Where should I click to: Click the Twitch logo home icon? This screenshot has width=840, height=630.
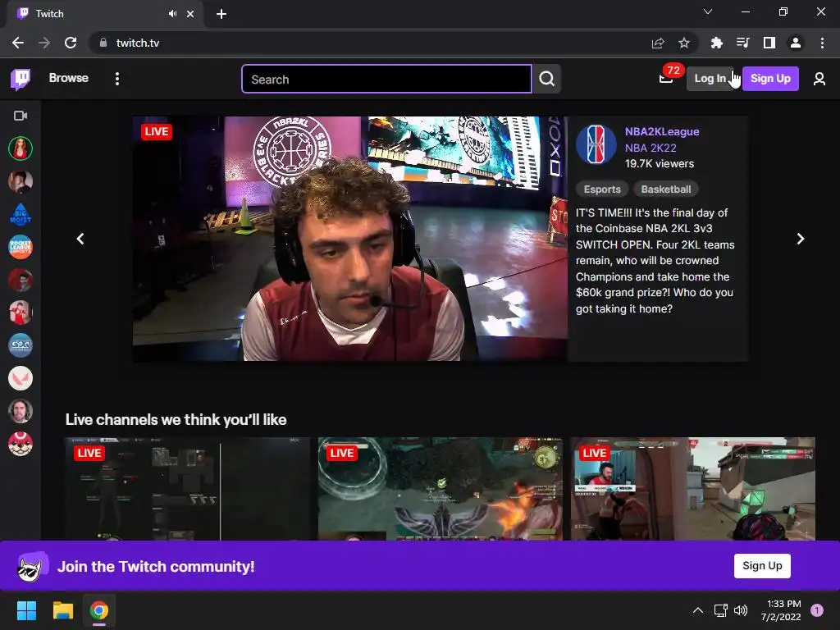21,79
